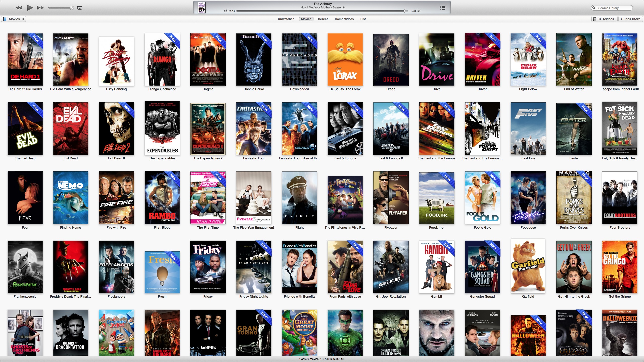Toggle the shuffle icon beside -0:26
Viewport: 644px width, 362px height.
tap(419, 11)
